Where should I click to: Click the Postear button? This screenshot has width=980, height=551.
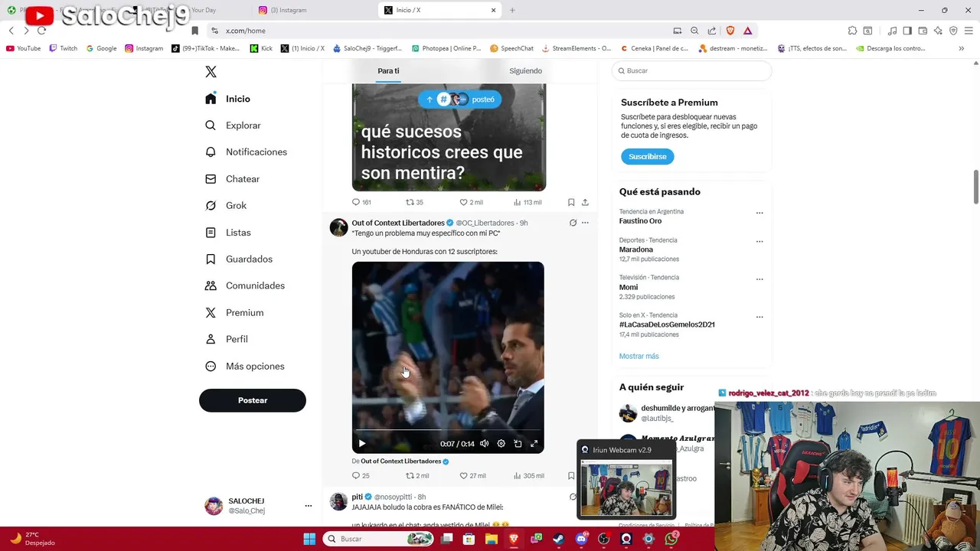pyautogui.click(x=253, y=400)
